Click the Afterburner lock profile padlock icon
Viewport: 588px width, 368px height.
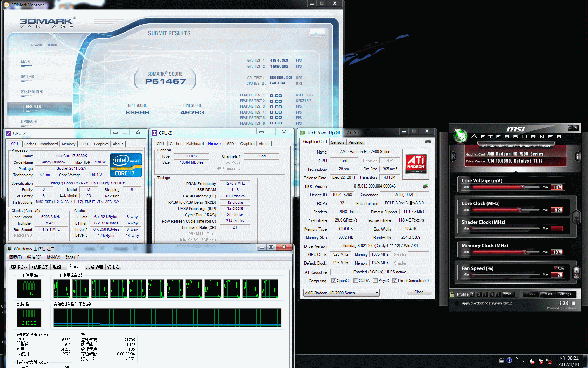tap(452, 294)
